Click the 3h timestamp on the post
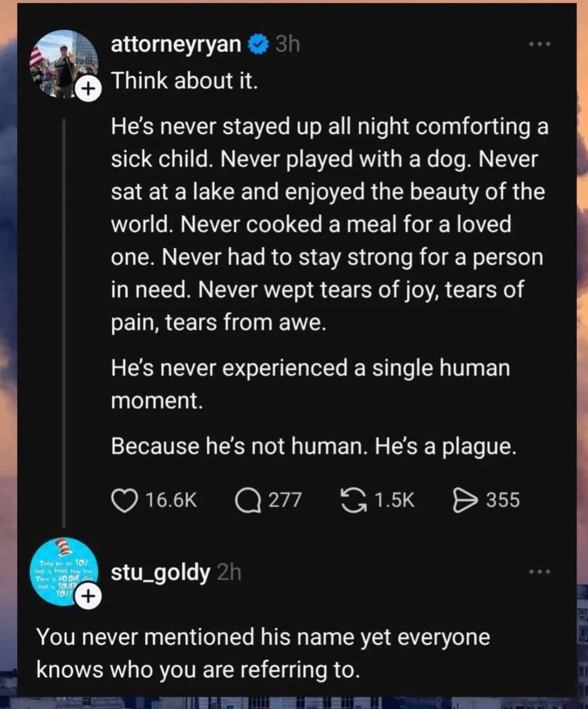 click(x=288, y=44)
